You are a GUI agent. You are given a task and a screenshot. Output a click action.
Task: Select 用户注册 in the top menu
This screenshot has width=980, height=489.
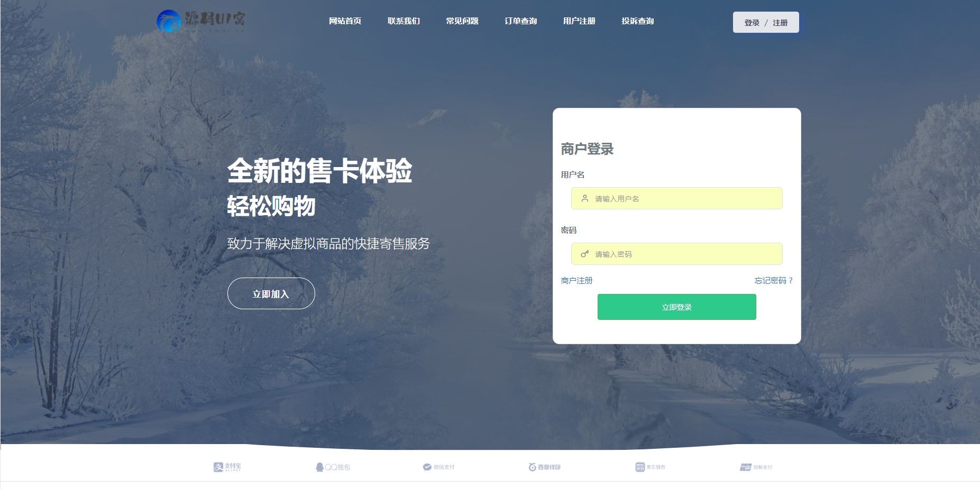(579, 21)
